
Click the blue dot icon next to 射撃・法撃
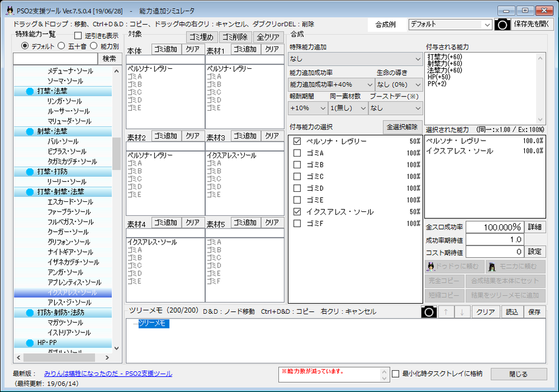(30, 132)
